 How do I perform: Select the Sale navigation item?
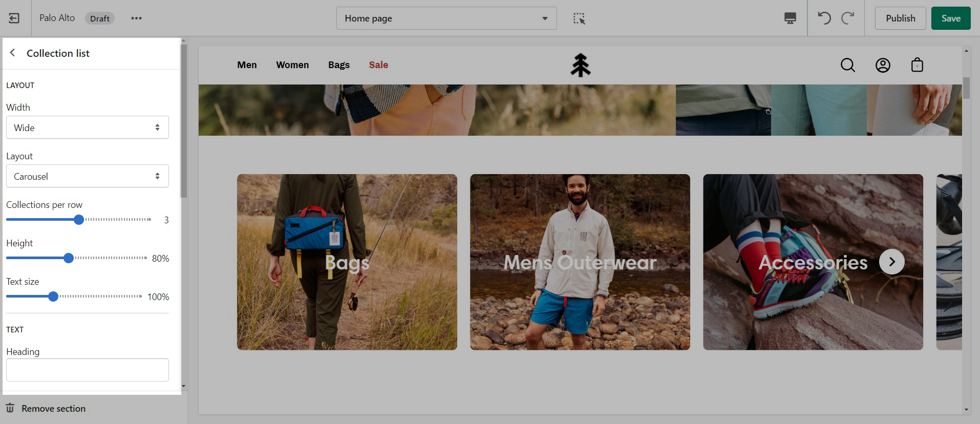(378, 65)
